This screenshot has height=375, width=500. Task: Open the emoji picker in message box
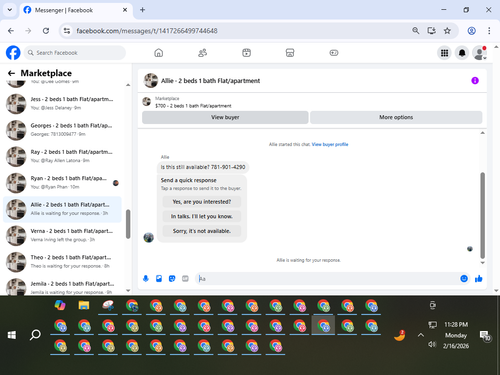coord(464,279)
